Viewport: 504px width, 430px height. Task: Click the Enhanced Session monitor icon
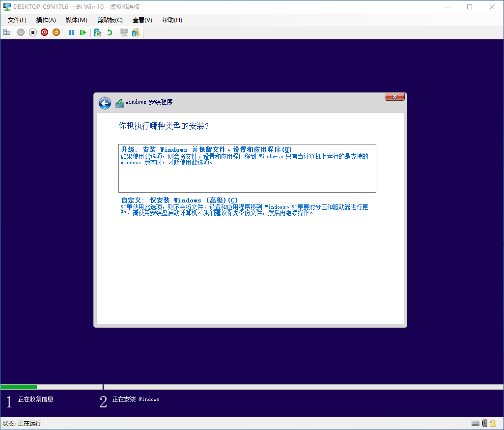[124, 32]
